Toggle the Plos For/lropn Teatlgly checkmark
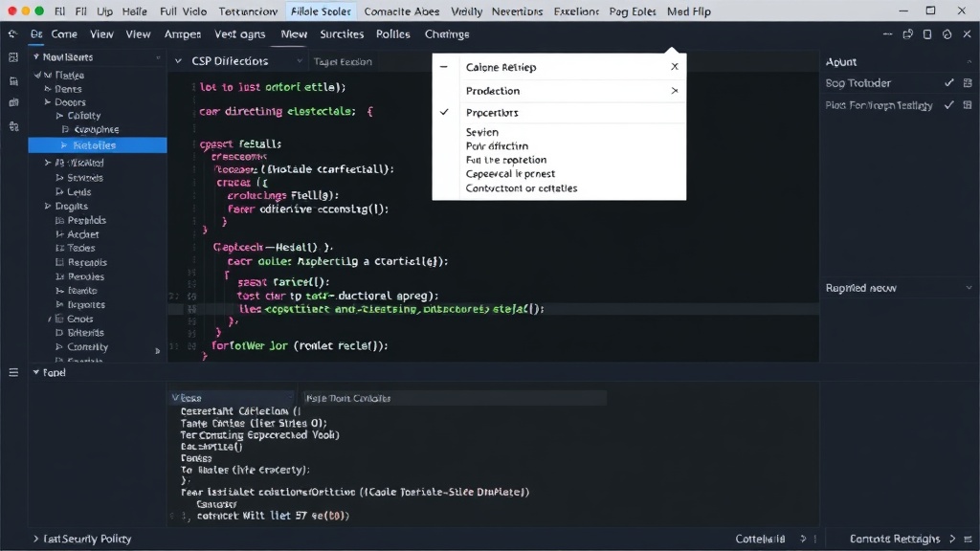 pos(948,105)
